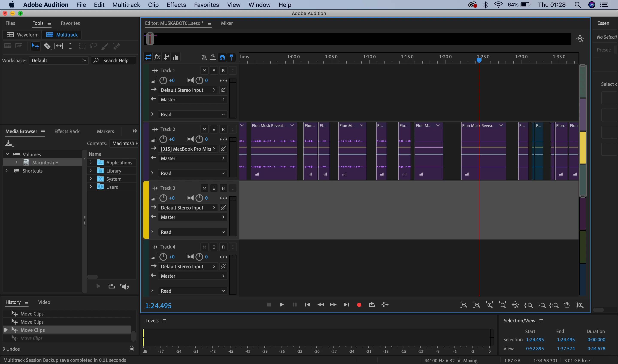The width and height of the screenshot is (618, 364).
Task: Select Track 4 Master output
Action: [192, 276]
